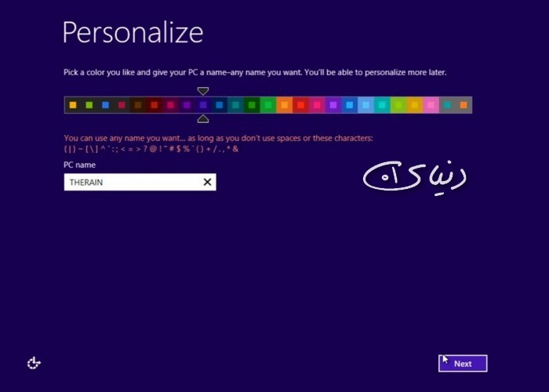The image size is (549, 392).
Task: Choose the hot pink swatch next to red
Action: [x=317, y=105]
